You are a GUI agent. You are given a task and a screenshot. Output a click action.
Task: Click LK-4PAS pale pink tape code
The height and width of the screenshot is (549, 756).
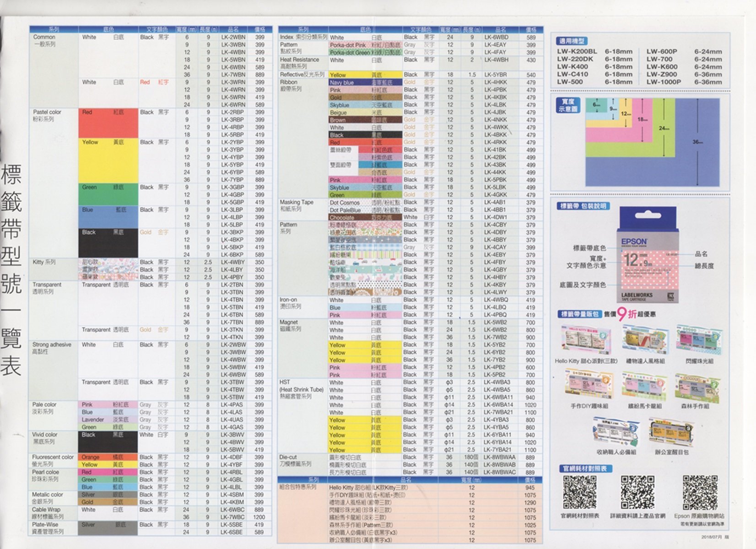coord(233,405)
